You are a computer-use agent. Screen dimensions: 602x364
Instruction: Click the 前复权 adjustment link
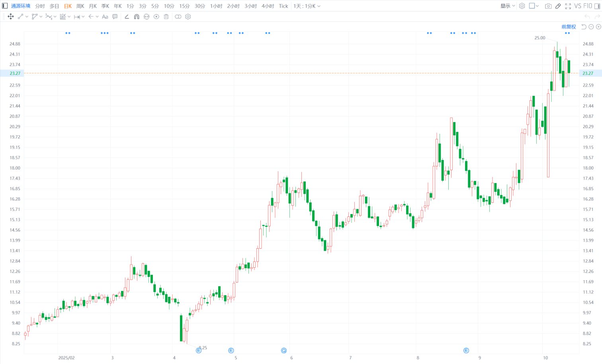pyautogui.click(x=569, y=27)
